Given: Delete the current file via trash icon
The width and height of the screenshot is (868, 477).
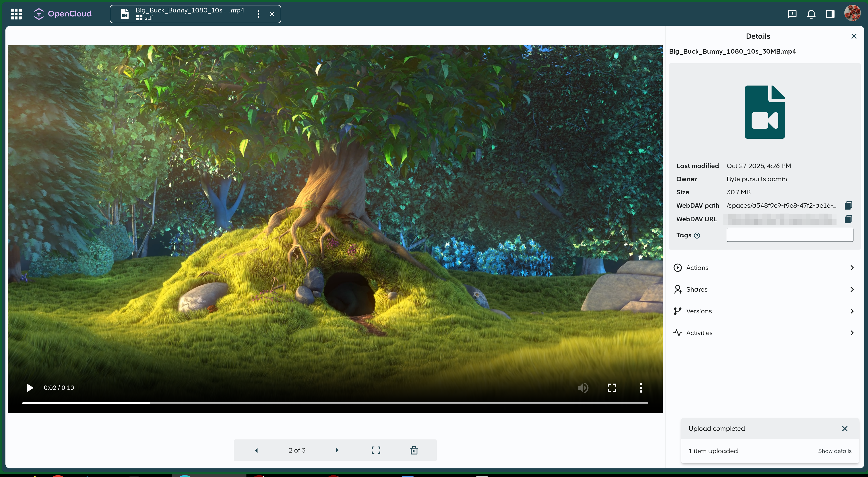Looking at the screenshot, I should (414, 450).
